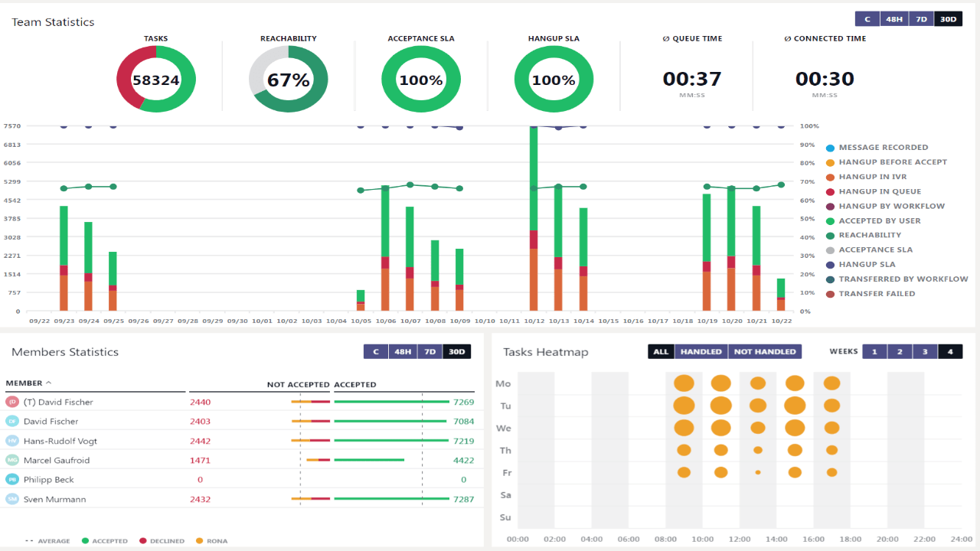Select 30D range in Team Statistics

[x=948, y=19]
